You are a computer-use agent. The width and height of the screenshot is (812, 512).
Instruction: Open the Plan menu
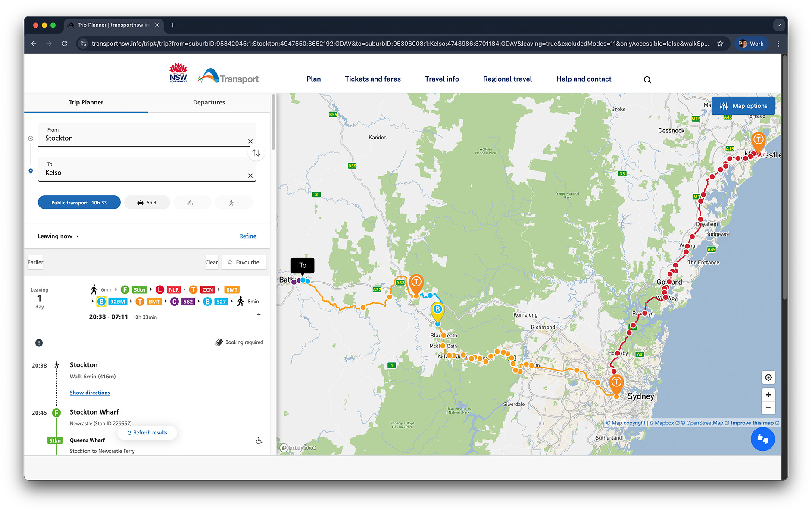313,79
